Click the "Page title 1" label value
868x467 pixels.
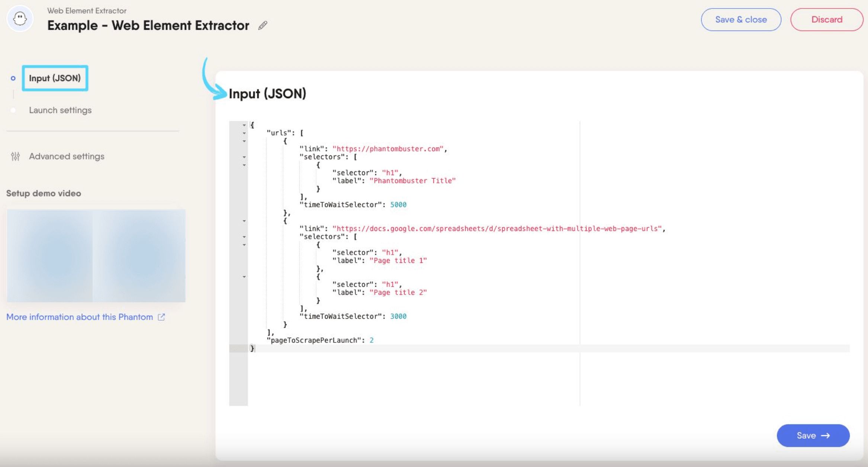(398, 260)
